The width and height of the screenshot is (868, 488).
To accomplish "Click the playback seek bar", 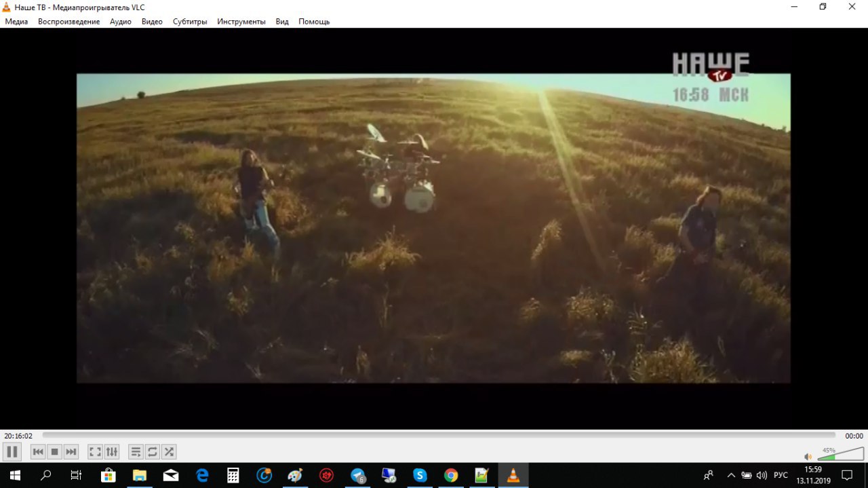I will 439,436.
